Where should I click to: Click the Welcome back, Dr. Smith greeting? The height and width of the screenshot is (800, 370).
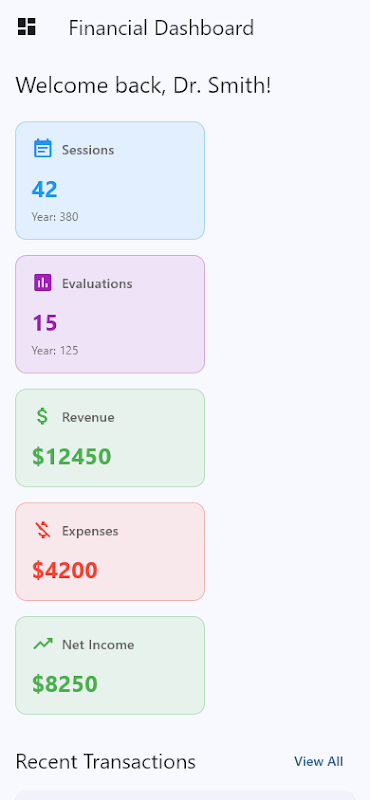[x=143, y=85]
